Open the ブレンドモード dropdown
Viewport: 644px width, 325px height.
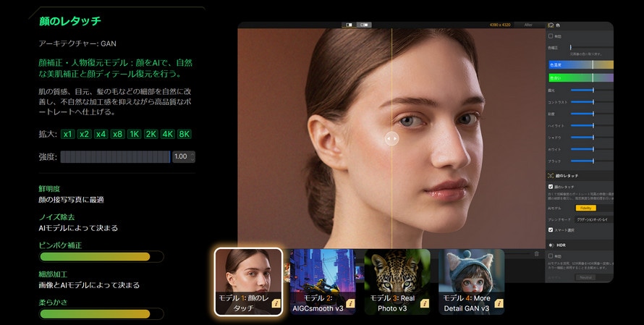pos(594,220)
